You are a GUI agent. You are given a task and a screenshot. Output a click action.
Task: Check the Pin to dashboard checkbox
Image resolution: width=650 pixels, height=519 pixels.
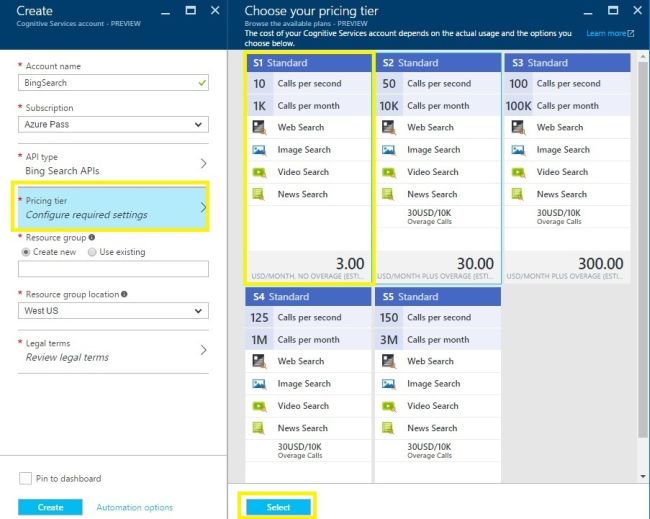click(x=25, y=478)
